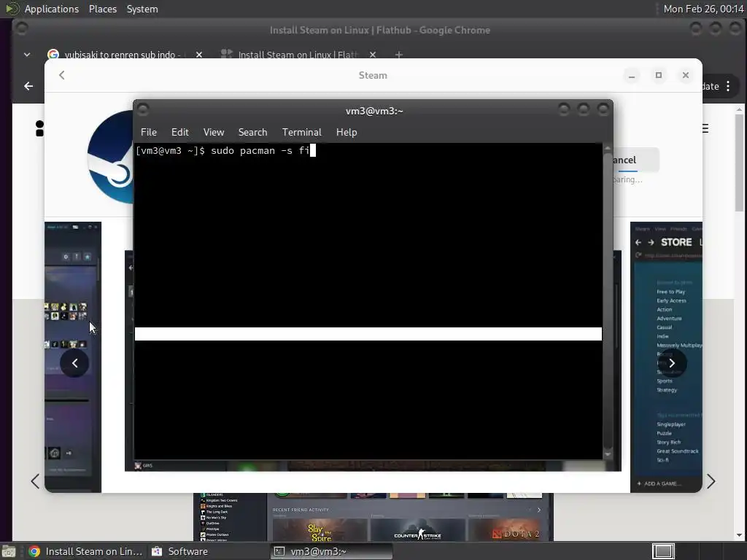Open the Search menu in terminal

(252, 133)
